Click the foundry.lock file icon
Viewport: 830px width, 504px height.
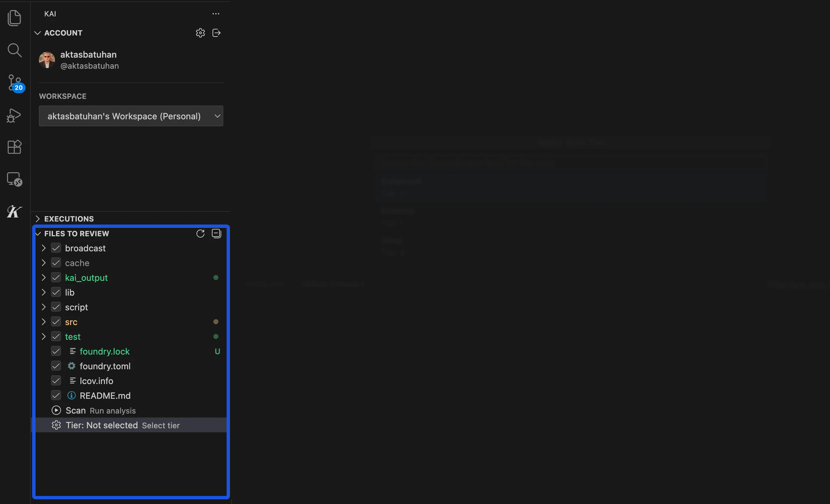click(72, 351)
